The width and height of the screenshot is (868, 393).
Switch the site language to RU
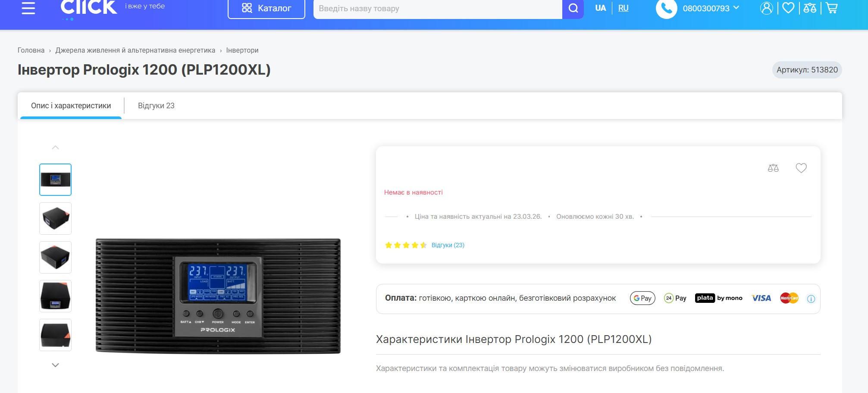623,8
